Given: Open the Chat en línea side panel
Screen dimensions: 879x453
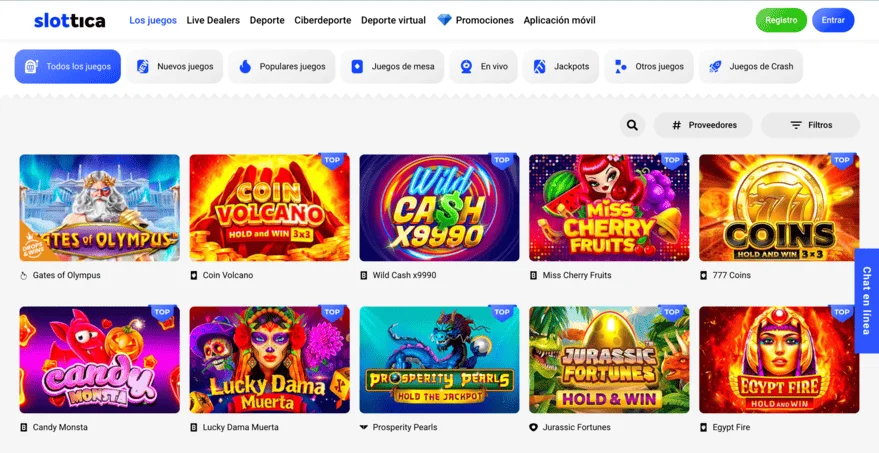Looking at the screenshot, I should pyautogui.click(x=866, y=300).
